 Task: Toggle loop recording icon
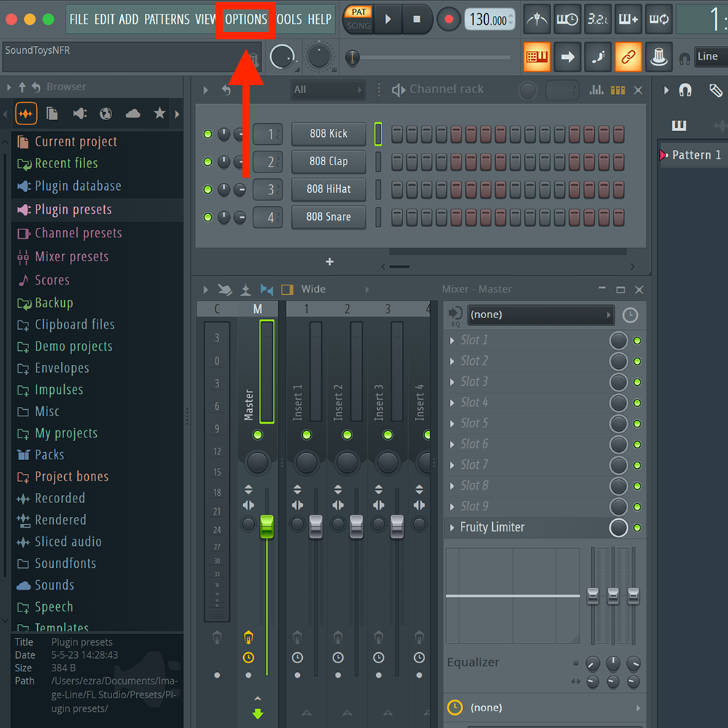point(659,20)
